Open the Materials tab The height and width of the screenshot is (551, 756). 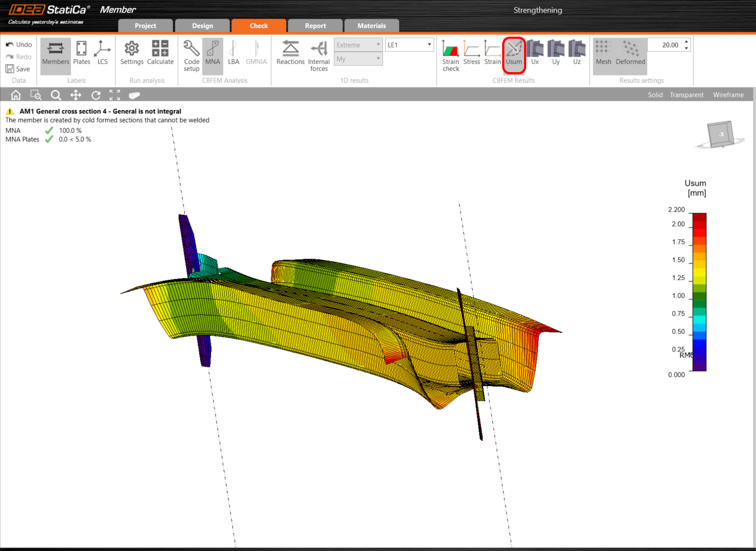371,26
